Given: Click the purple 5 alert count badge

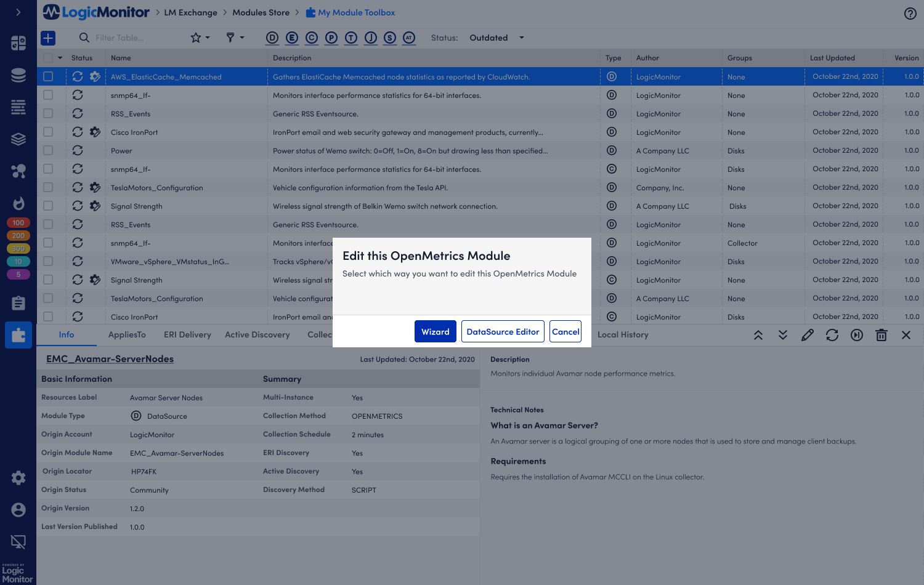Looking at the screenshot, I should click(18, 275).
